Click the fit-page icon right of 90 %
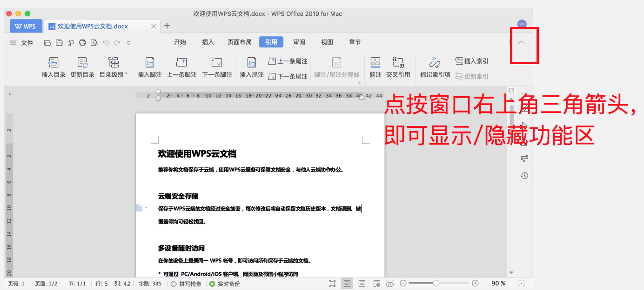This screenshot has width=644, height=290. click(521, 283)
